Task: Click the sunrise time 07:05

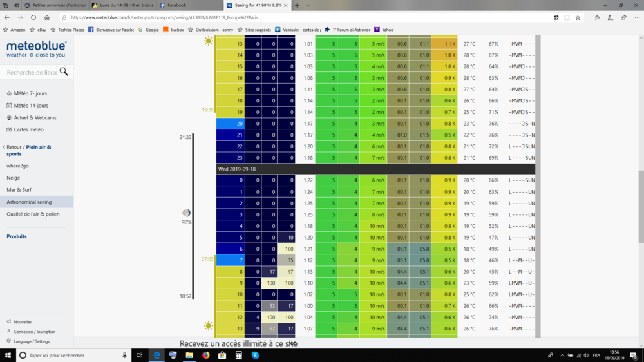Action: pyautogui.click(x=207, y=259)
